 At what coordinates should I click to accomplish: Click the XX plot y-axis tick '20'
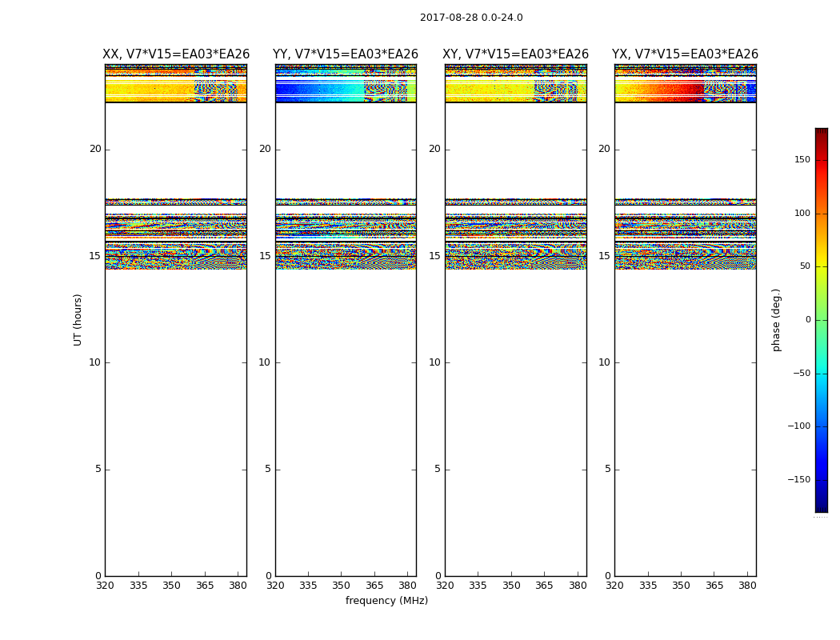tap(95, 149)
